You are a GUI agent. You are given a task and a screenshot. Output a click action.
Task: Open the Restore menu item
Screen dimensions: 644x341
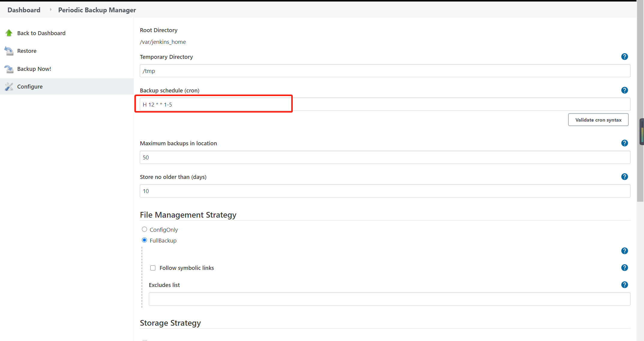point(27,51)
